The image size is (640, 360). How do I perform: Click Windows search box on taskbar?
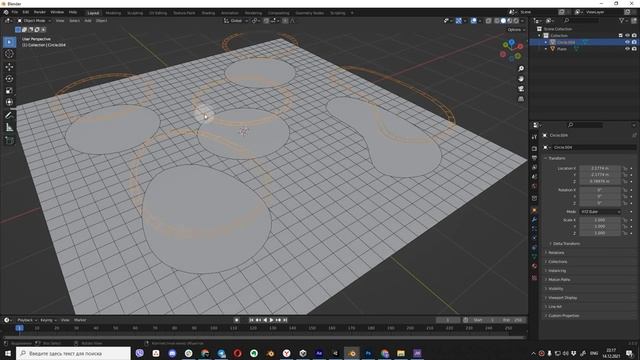point(73,353)
